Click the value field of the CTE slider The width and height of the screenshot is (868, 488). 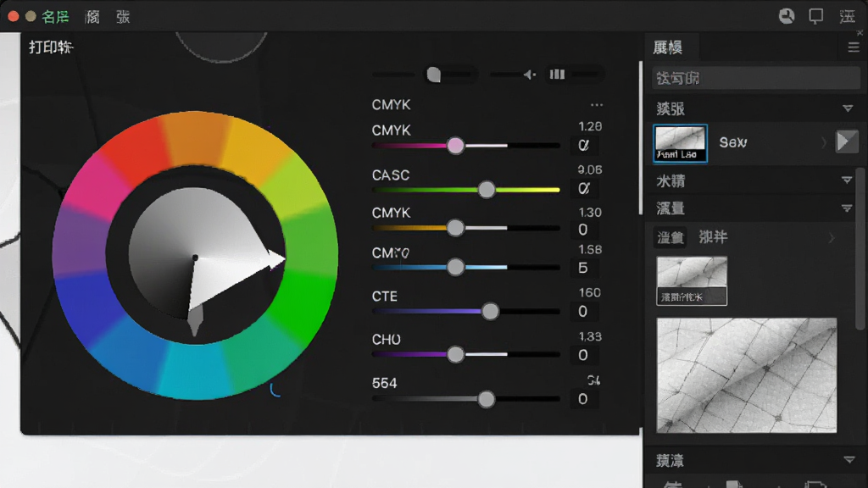(584, 312)
